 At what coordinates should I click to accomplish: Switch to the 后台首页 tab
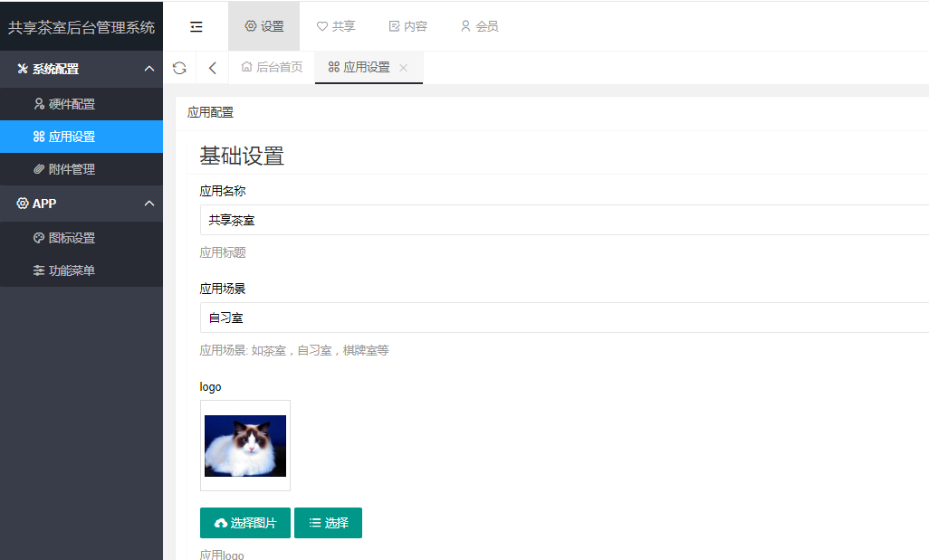coord(271,67)
